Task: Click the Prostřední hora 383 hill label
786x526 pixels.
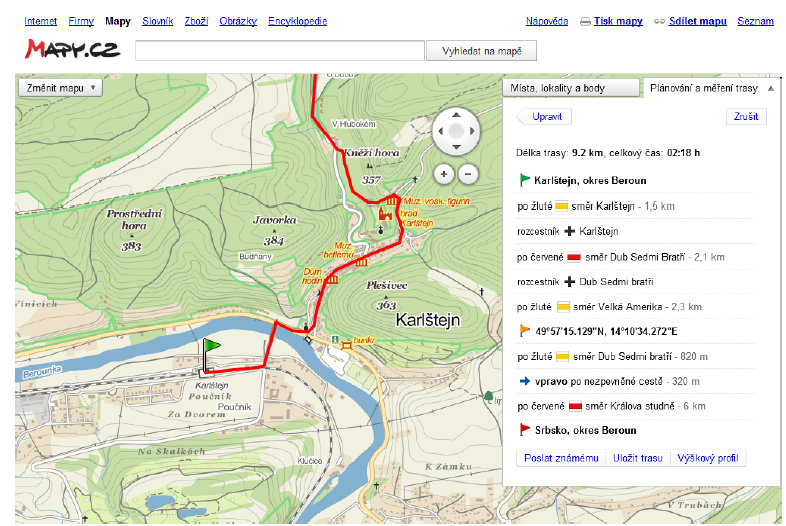Action: tap(133, 229)
